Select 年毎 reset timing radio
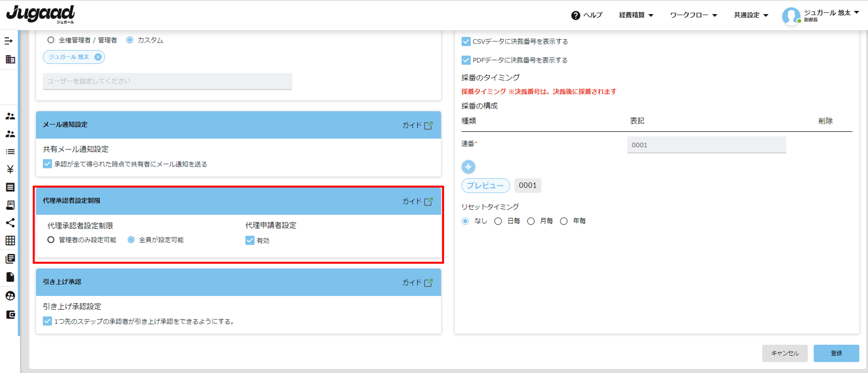The width and height of the screenshot is (868, 373). [563, 221]
